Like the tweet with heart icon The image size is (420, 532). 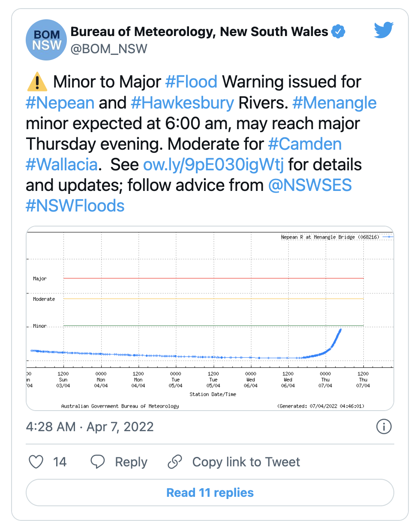point(36,462)
